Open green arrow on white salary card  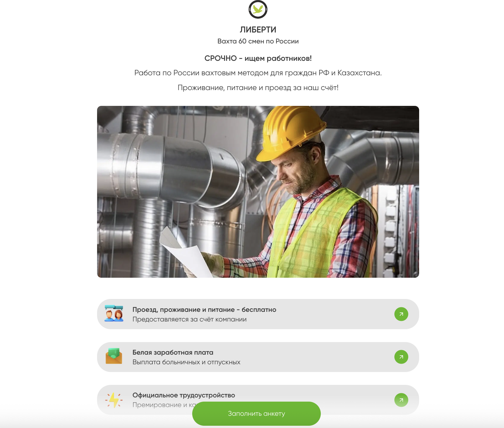(x=401, y=357)
